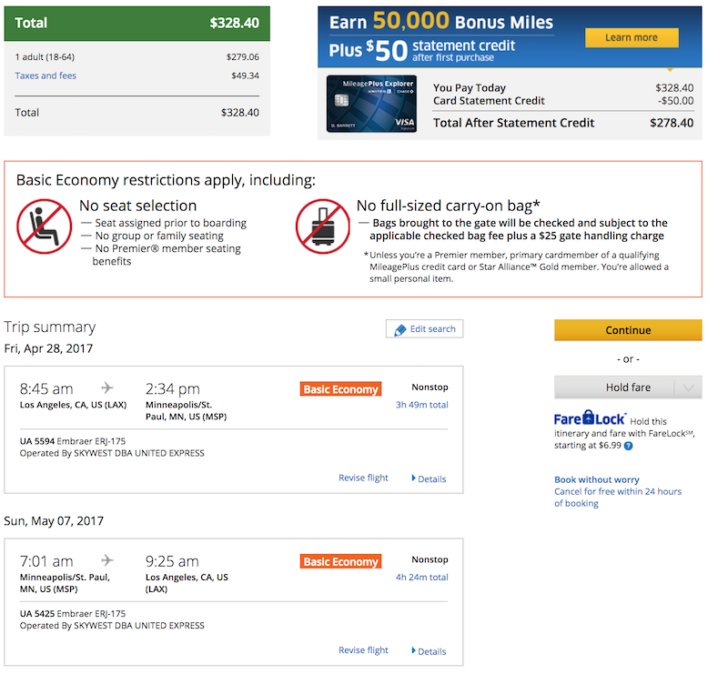Click the no seat selection icon

point(44,227)
